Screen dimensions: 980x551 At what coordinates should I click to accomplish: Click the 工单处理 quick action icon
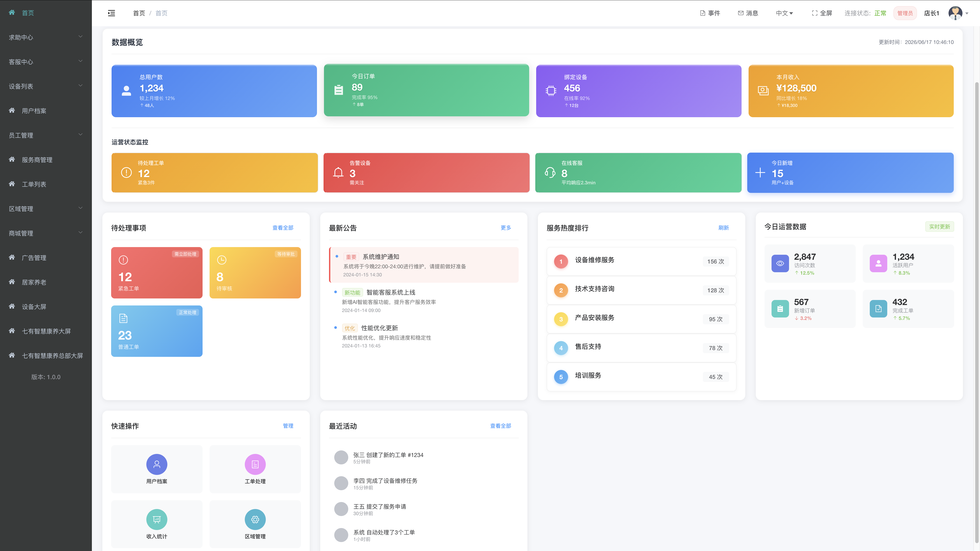click(x=255, y=464)
